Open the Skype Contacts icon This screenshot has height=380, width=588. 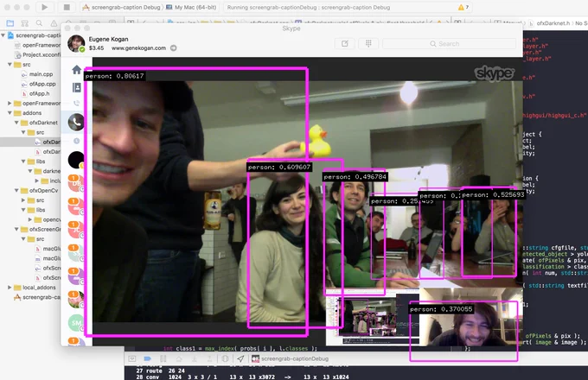click(76, 87)
